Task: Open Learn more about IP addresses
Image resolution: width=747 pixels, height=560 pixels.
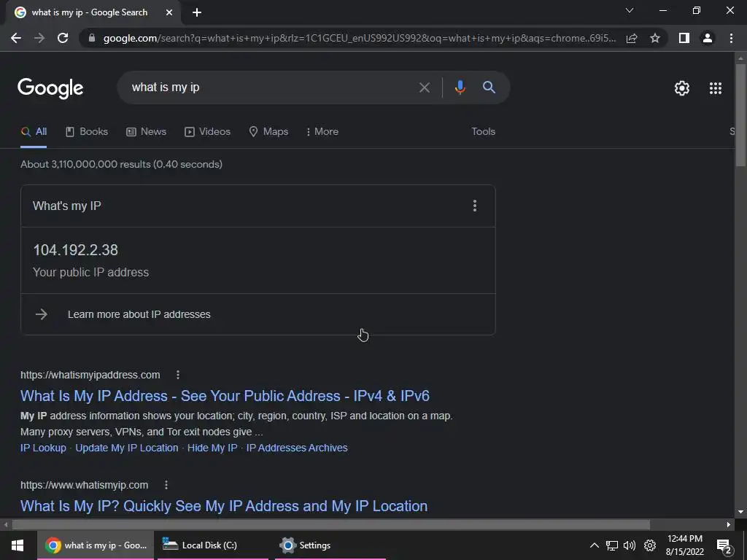Action: (x=139, y=314)
